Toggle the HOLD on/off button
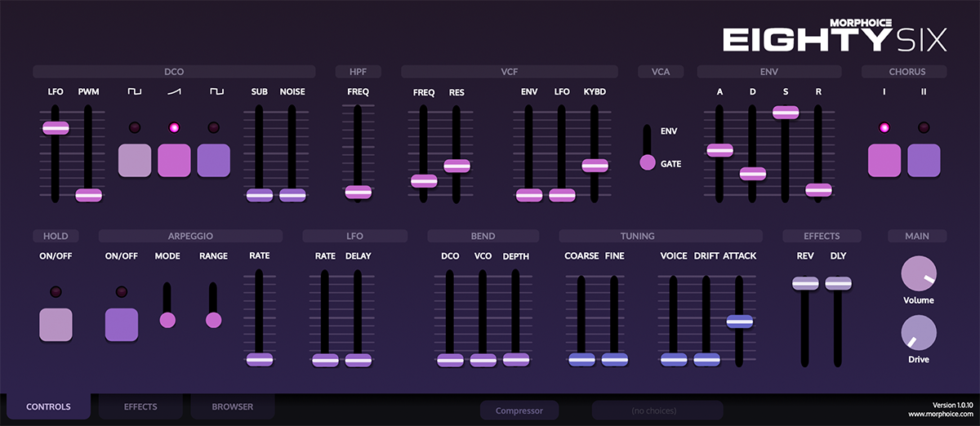 pos(56,324)
